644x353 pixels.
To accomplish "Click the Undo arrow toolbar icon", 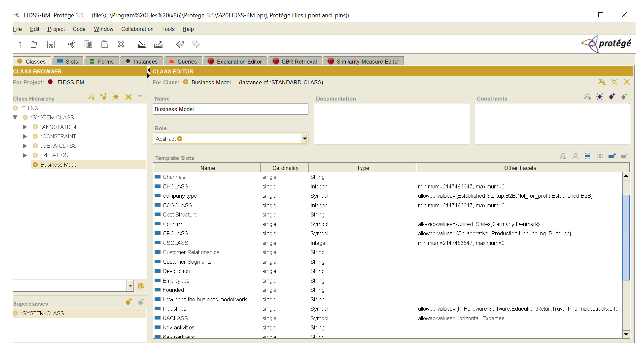I will [180, 44].
